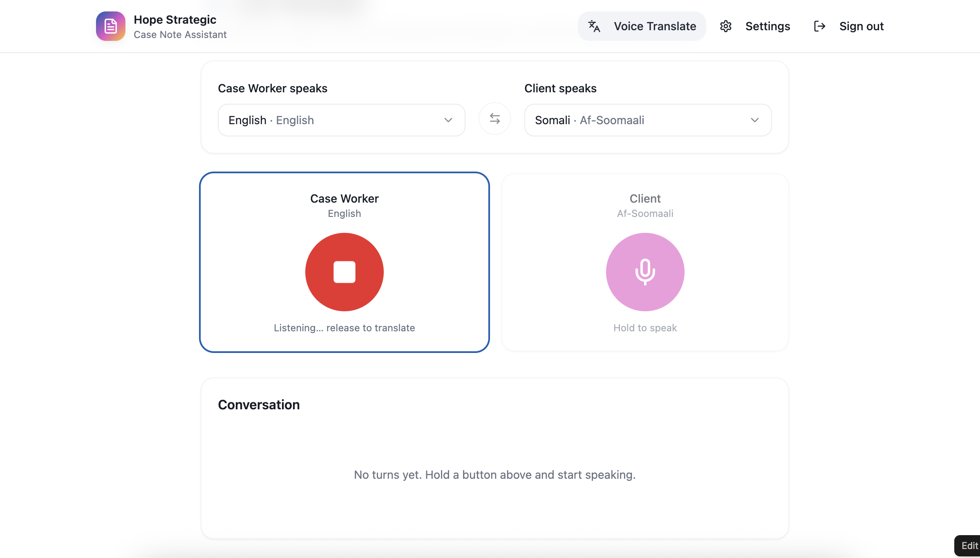The height and width of the screenshot is (558, 980).
Task: Click the Settings gear icon
Action: (725, 26)
